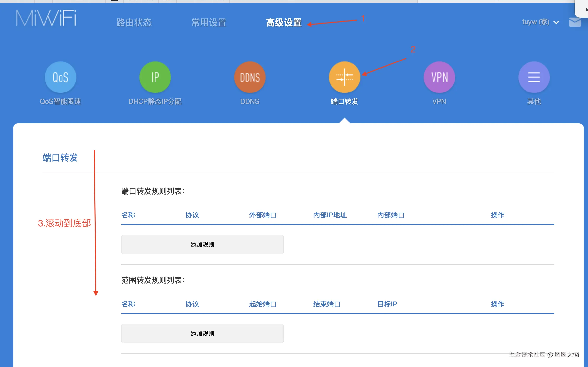Click the 名称 column header in rule list

tap(128, 215)
